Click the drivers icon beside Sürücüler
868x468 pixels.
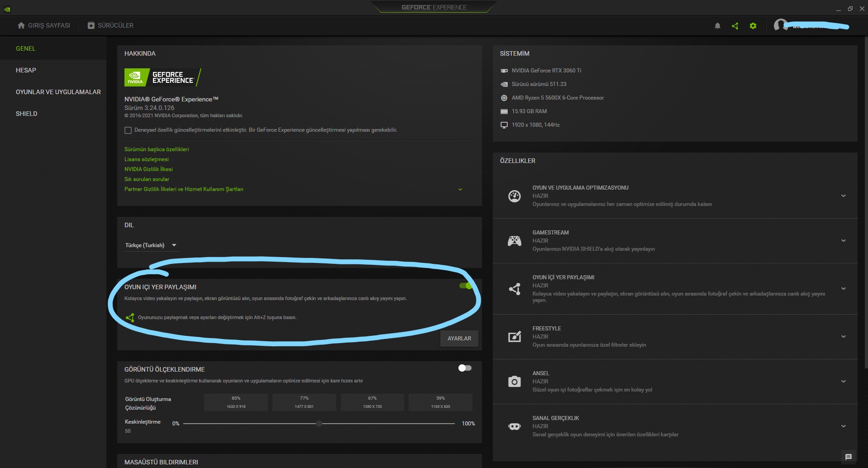pos(91,25)
